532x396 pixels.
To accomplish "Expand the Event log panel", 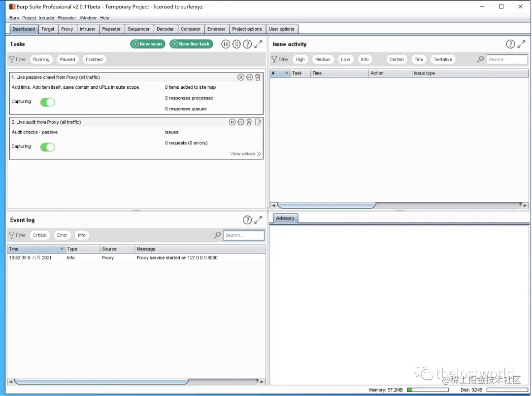I will 258,220.
